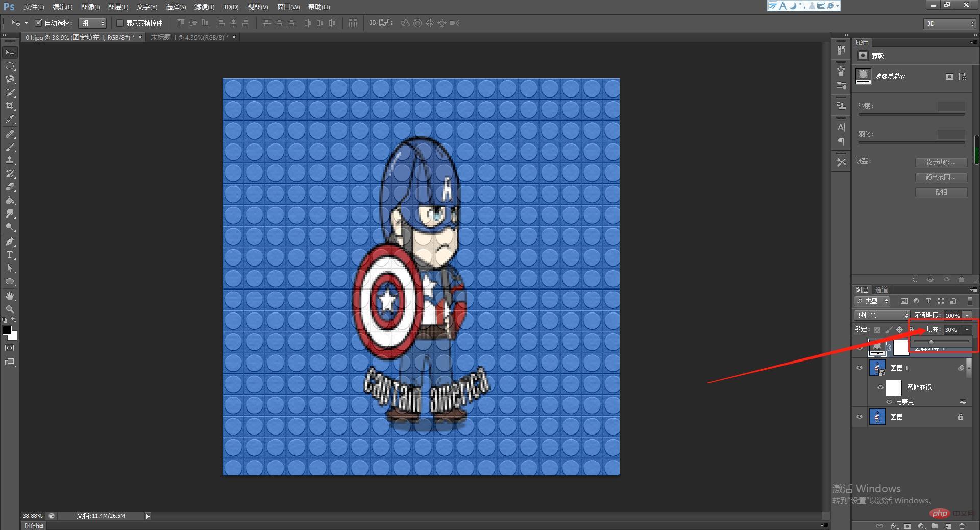The width and height of the screenshot is (980, 530).
Task: Click the background color swatch
Action: 14,336
